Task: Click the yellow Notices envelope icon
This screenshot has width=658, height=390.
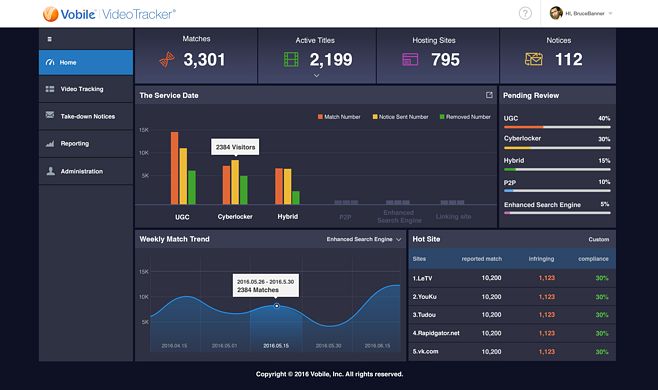Action: [x=533, y=59]
